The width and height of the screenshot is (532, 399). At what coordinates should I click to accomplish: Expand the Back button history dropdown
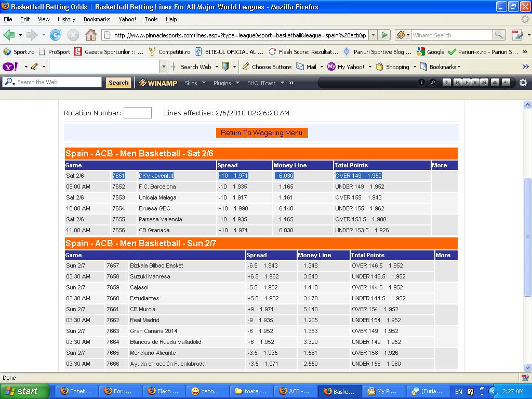pos(20,35)
